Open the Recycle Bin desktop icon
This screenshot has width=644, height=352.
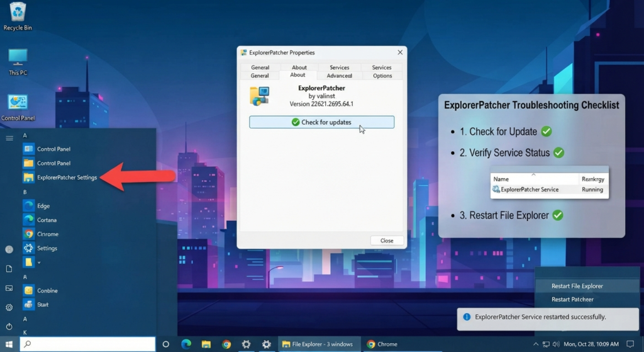coord(18,16)
